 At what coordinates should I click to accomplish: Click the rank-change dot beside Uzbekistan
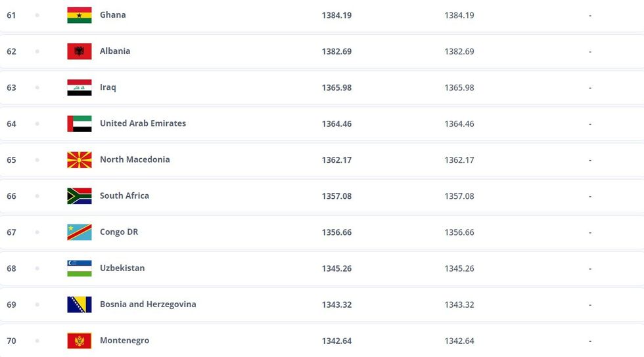click(37, 268)
